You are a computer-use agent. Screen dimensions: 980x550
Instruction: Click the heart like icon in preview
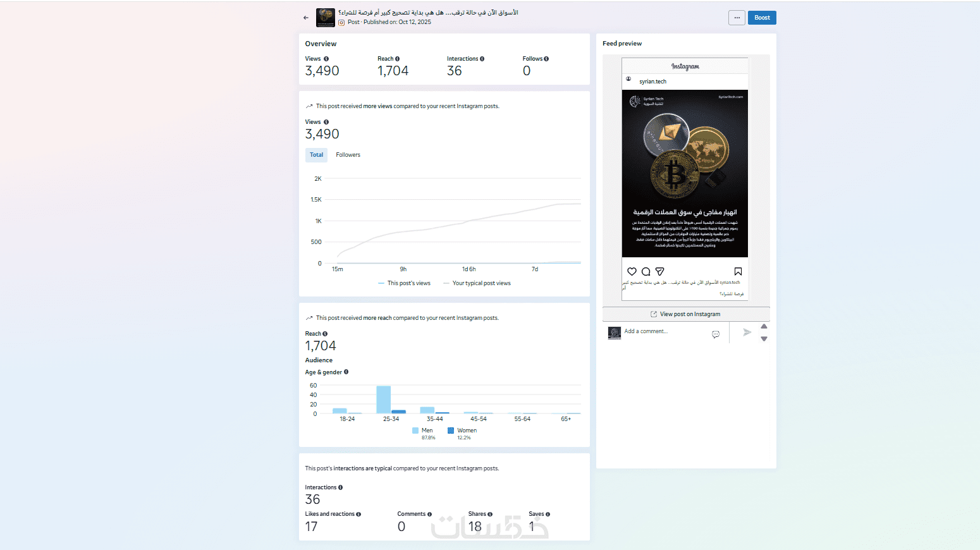click(x=632, y=272)
